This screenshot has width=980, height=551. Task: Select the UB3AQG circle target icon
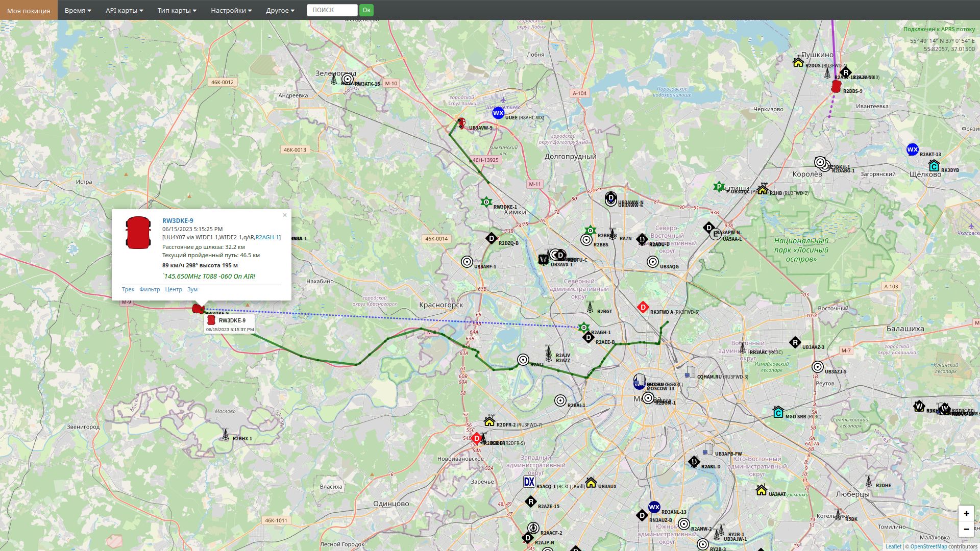point(653,262)
